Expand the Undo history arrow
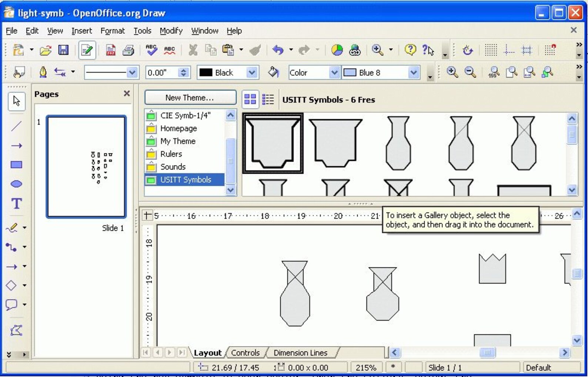The width and height of the screenshot is (588, 377). 291,50
